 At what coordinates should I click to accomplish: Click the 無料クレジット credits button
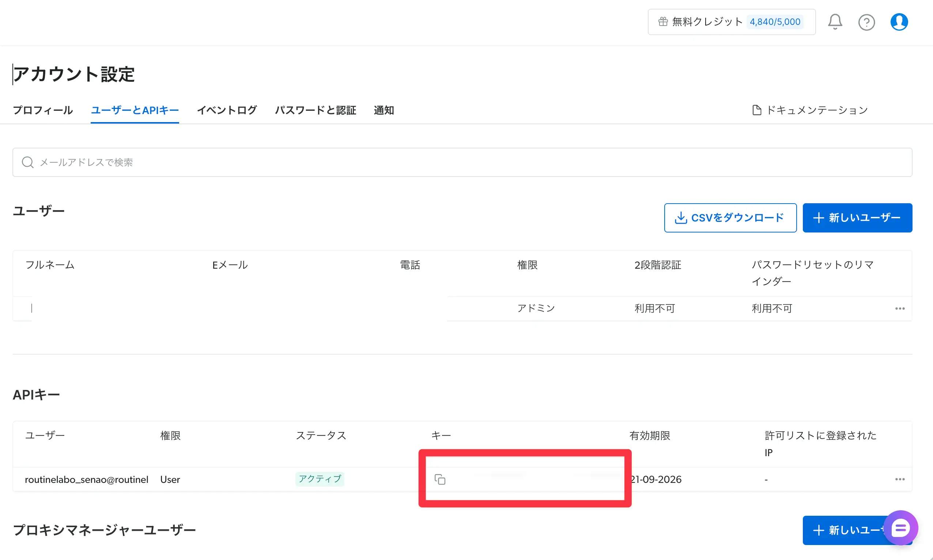coord(732,22)
